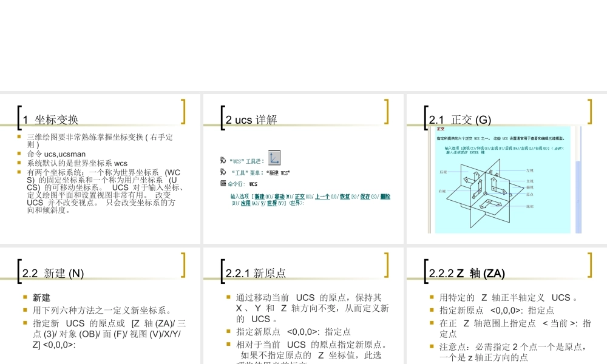The height and width of the screenshot is (364, 607).
Task: Select the slide titled 1 坐标变换
Action: pos(100,169)
